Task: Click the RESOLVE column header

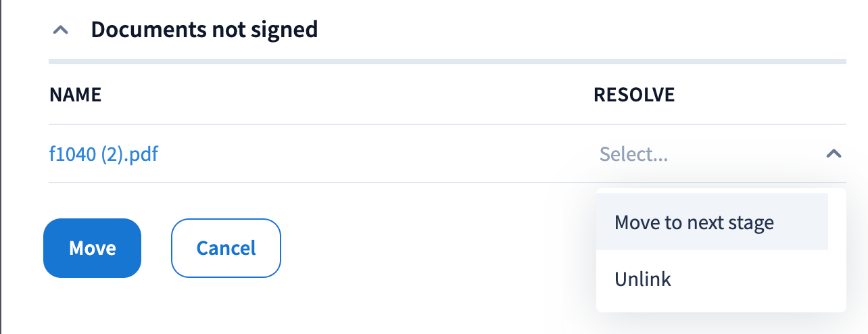Action: [634, 95]
